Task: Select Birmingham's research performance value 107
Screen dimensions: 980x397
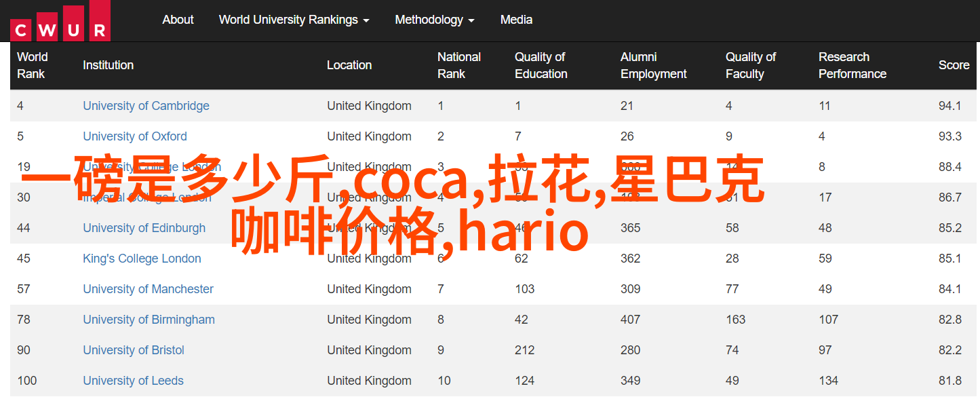Action: [x=829, y=320]
